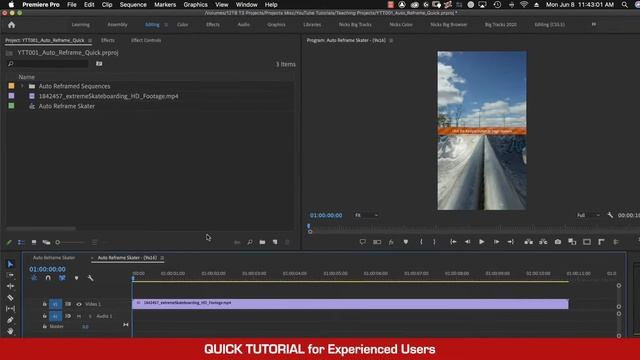
Task: Switch to Effect Controls tab
Action: (146, 40)
